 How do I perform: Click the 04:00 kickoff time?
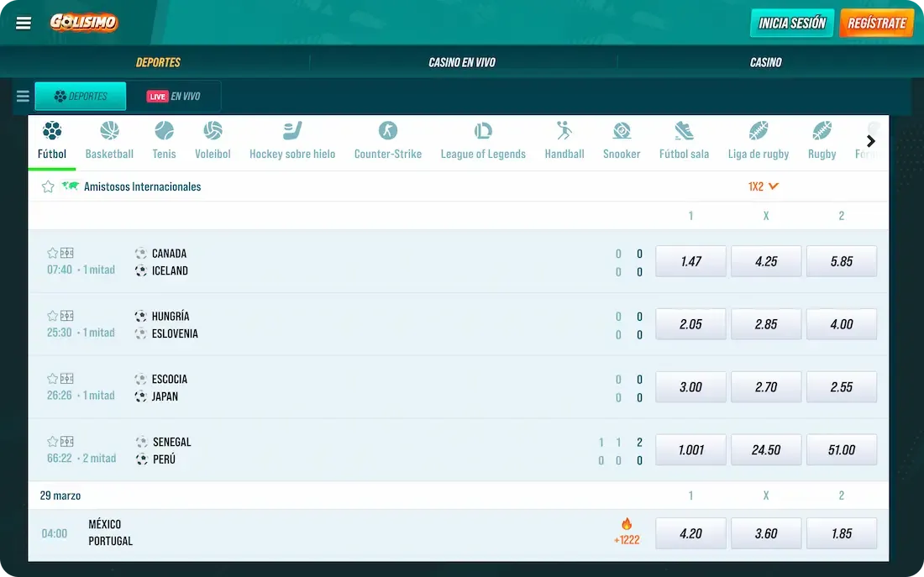click(x=55, y=533)
